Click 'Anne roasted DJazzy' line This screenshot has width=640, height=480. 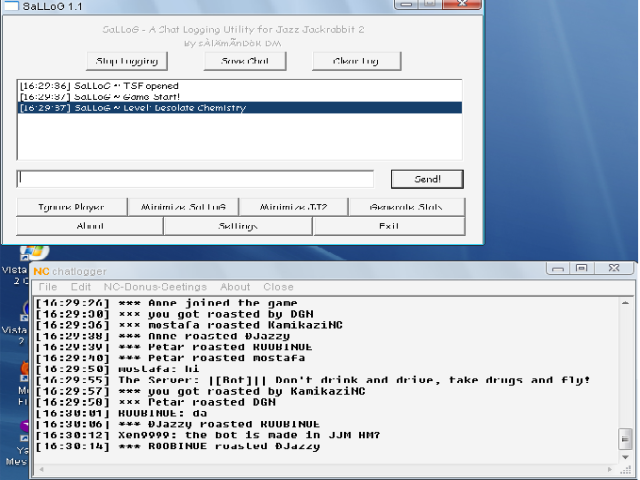tap(163, 336)
